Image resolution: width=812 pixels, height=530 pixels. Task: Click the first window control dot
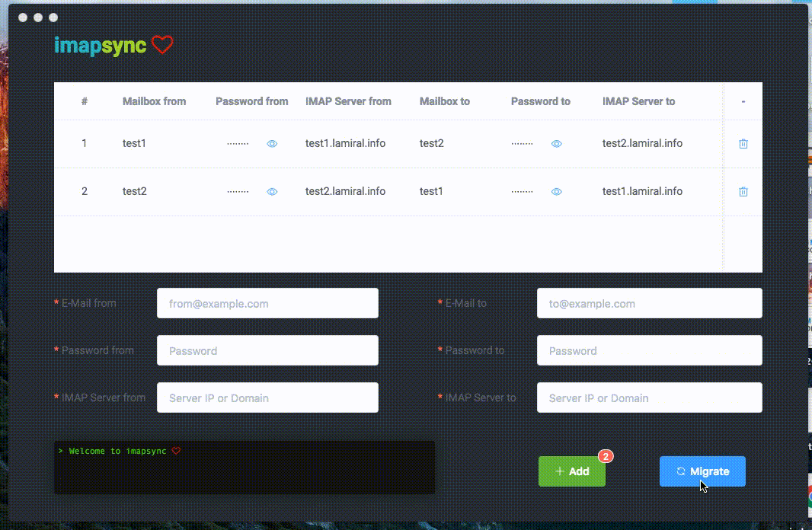pos(23,18)
